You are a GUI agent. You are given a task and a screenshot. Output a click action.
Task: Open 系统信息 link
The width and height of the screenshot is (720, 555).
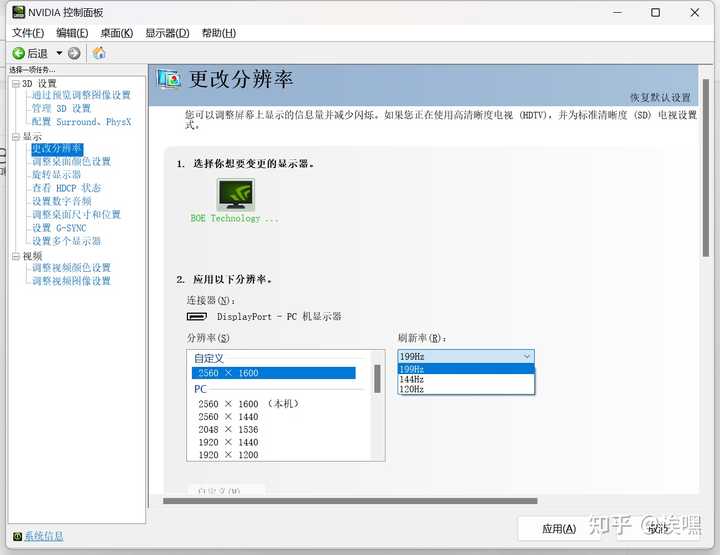[x=44, y=536]
